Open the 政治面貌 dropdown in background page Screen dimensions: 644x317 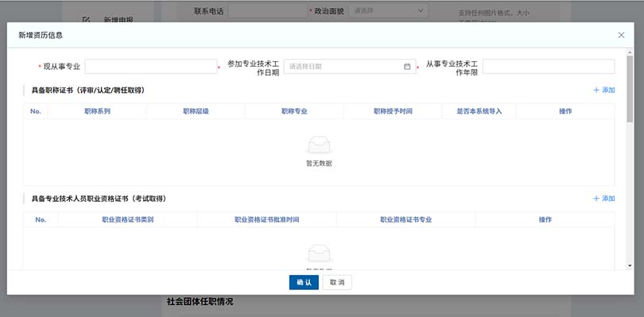[x=388, y=10]
